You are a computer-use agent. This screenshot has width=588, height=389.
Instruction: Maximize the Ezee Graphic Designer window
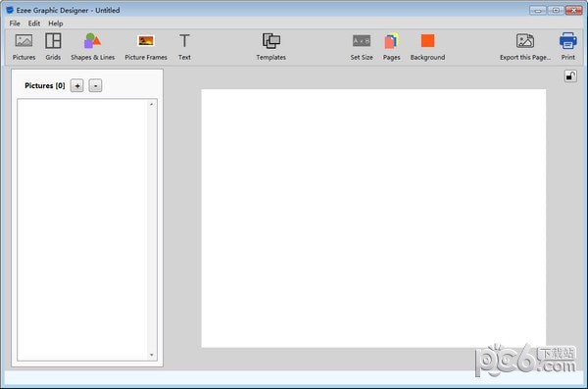pos(556,11)
